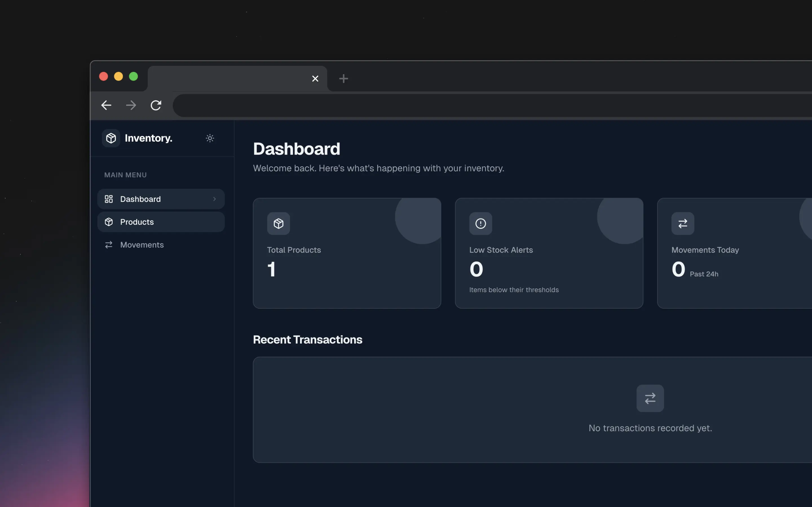The height and width of the screenshot is (507, 812).
Task: Open the Dashboard sidebar menu item
Action: coord(140,199)
